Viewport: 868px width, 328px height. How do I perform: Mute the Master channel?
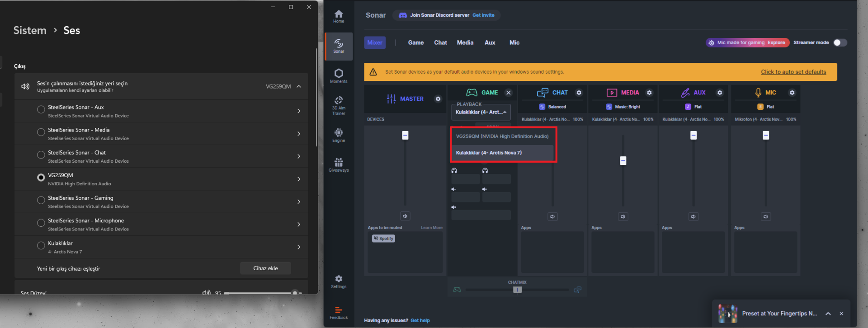click(405, 216)
